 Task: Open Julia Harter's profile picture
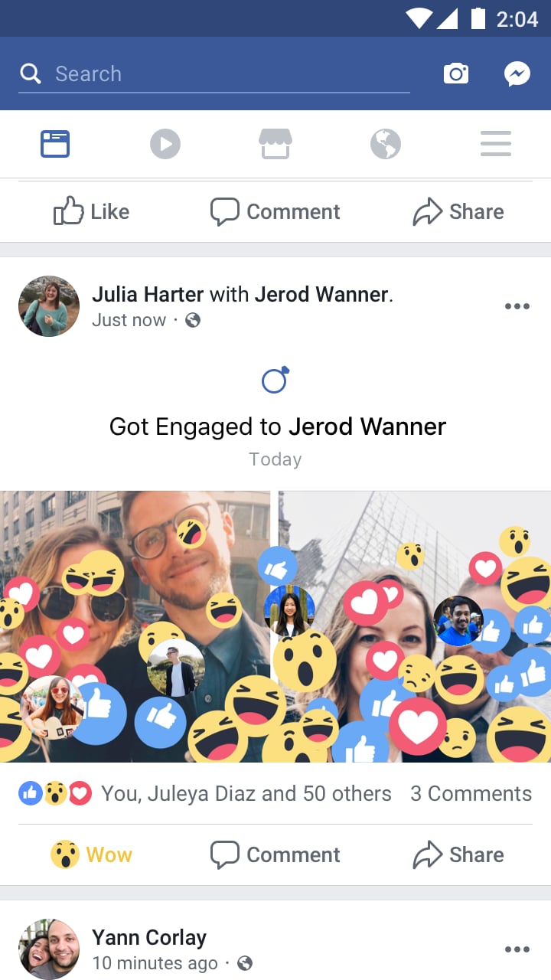pyautogui.click(x=49, y=306)
